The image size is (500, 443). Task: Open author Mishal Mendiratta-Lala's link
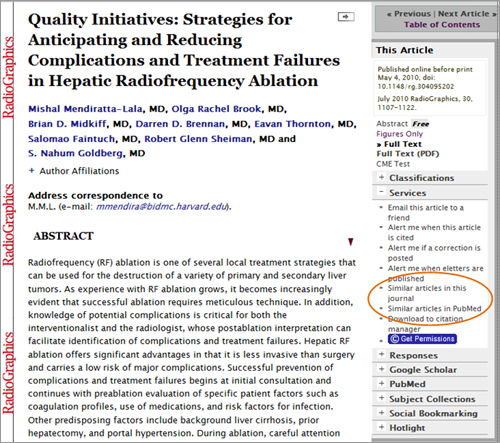click(x=85, y=109)
